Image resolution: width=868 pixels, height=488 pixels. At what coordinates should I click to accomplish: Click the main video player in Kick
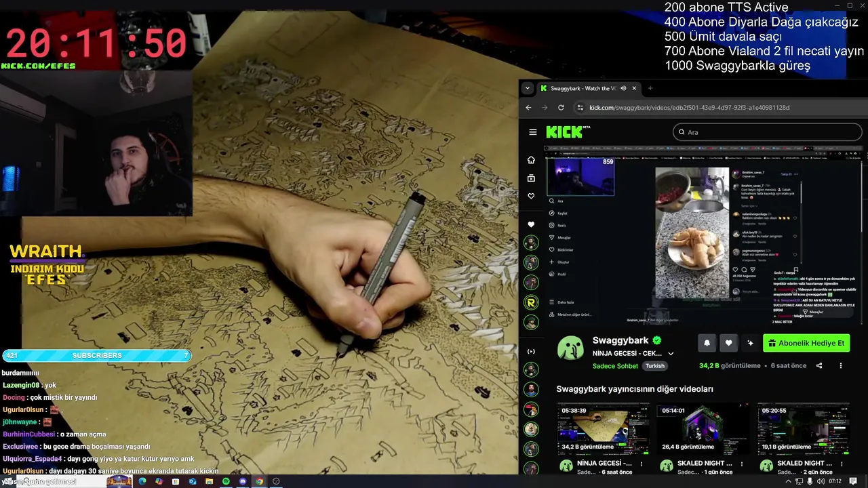click(703, 236)
